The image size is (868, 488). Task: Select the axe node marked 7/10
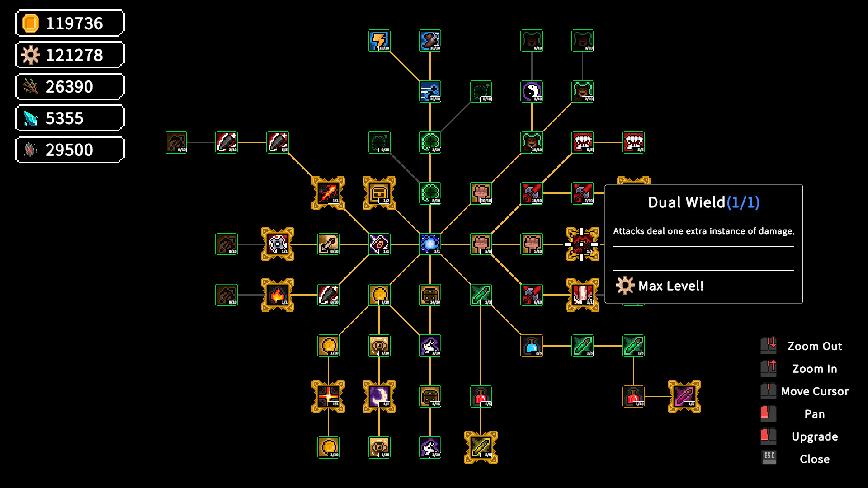pyautogui.click(x=582, y=193)
